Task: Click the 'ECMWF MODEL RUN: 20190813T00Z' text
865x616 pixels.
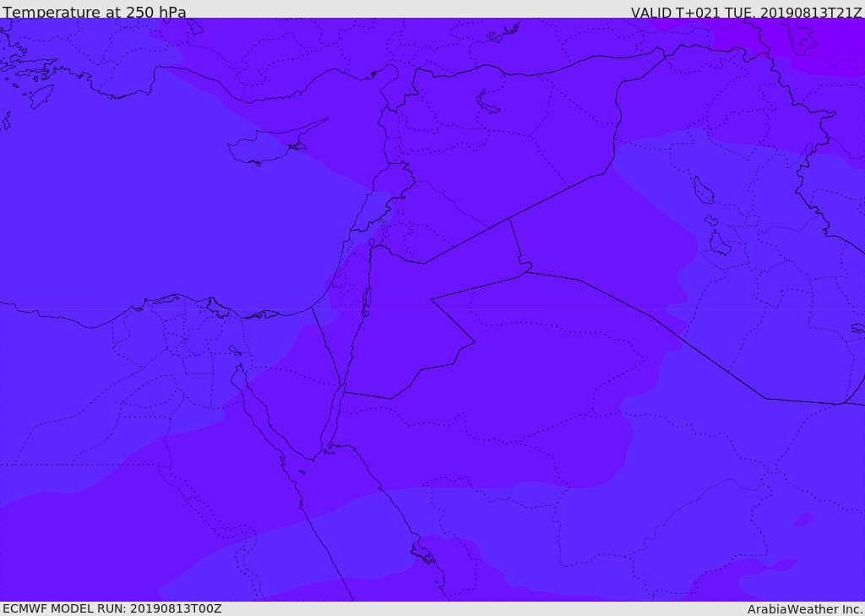Action: [112, 609]
